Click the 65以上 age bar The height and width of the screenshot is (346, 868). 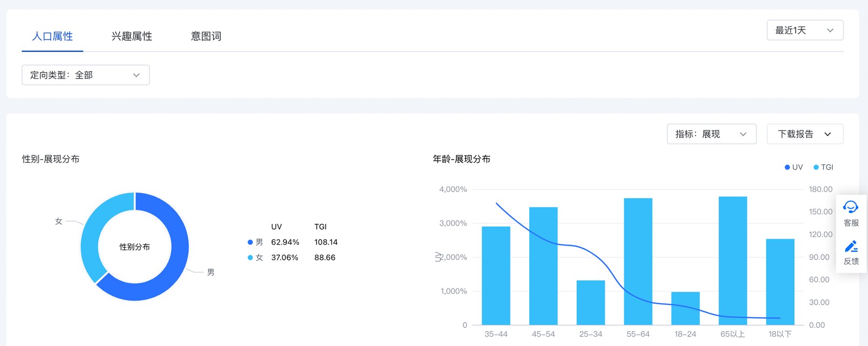tap(732, 261)
